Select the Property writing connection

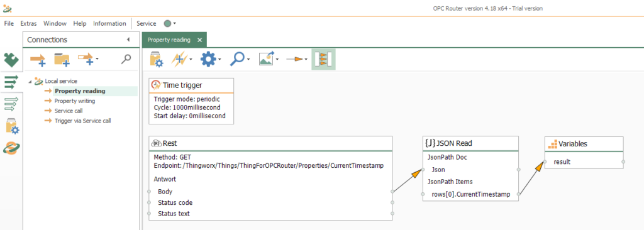[x=75, y=101]
